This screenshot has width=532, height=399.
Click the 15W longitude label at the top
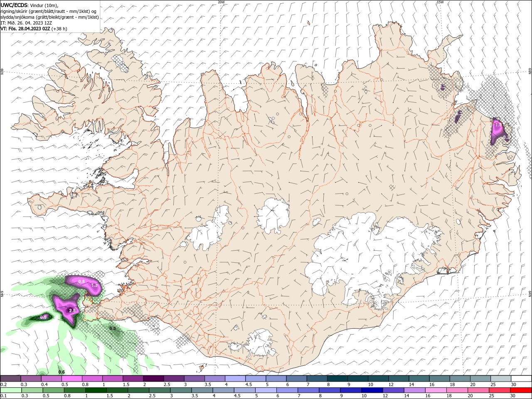coord(440,2)
